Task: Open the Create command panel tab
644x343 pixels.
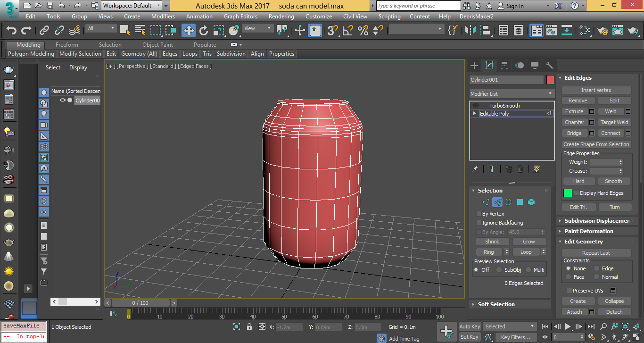Action: [x=474, y=66]
